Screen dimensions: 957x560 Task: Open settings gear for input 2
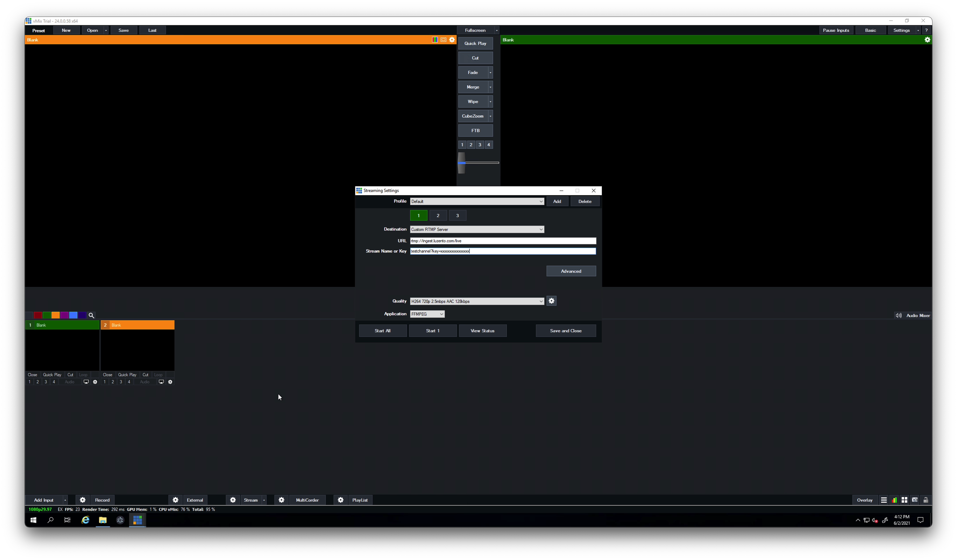tap(170, 382)
